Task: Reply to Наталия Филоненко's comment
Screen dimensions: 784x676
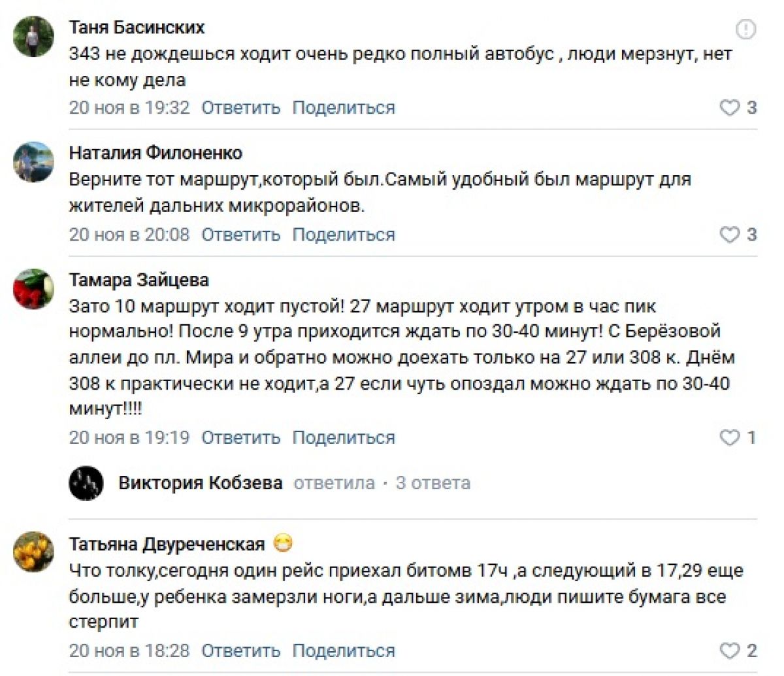Action: coord(240,235)
